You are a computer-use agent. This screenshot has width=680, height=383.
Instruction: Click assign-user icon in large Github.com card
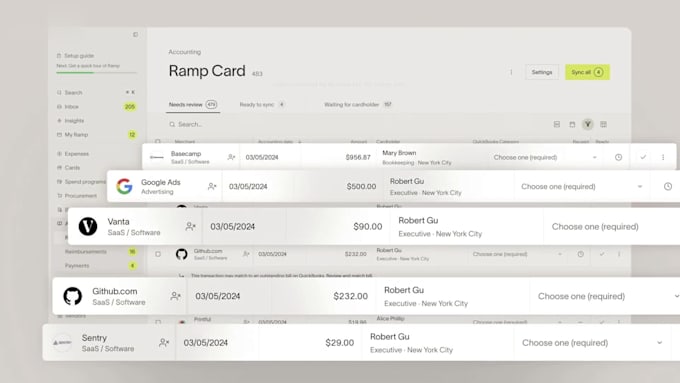coord(175,296)
